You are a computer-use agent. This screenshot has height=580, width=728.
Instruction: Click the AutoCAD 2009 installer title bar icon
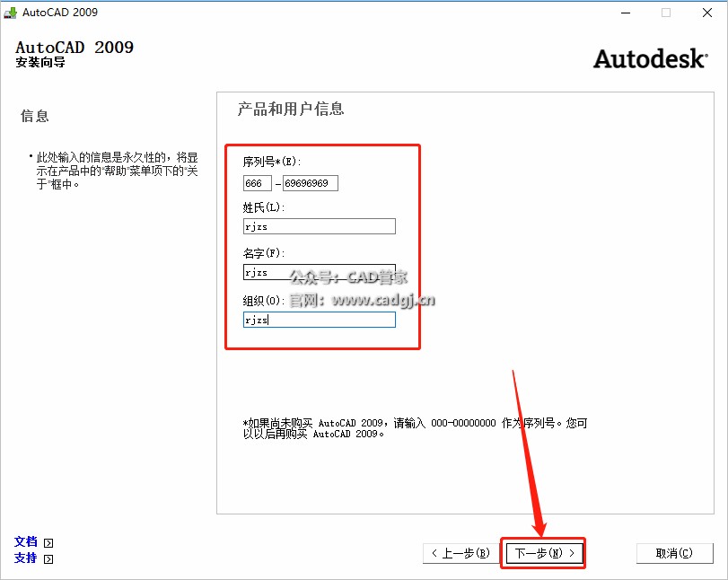click(10, 13)
